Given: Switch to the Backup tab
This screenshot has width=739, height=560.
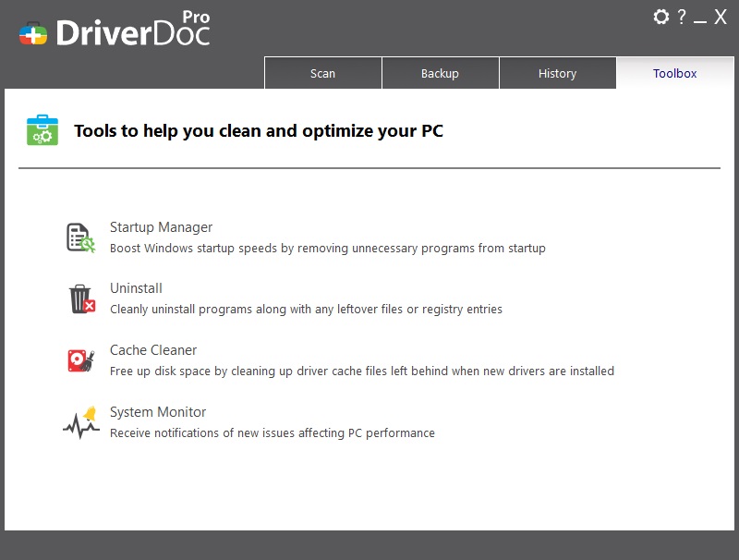Looking at the screenshot, I should tap(441, 73).
